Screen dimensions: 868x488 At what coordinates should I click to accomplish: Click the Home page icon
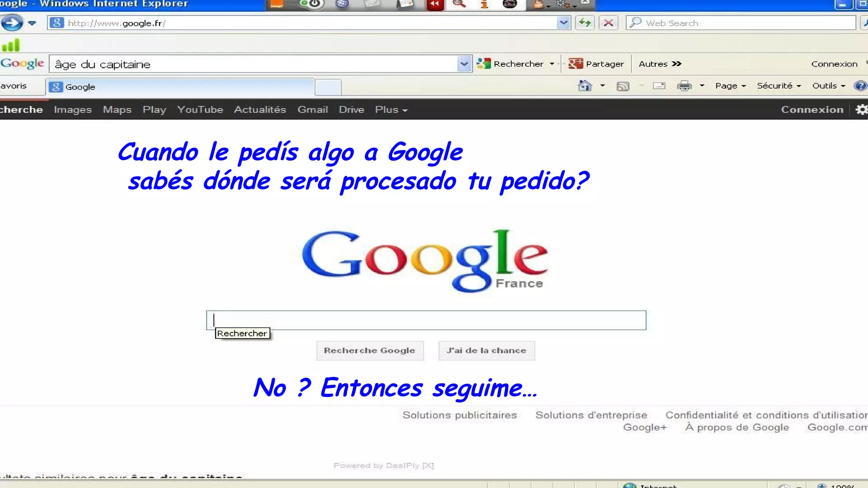(585, 86)
